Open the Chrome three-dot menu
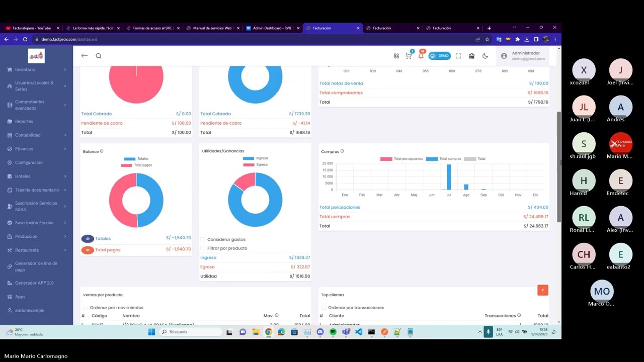 [x=555, y=39]
